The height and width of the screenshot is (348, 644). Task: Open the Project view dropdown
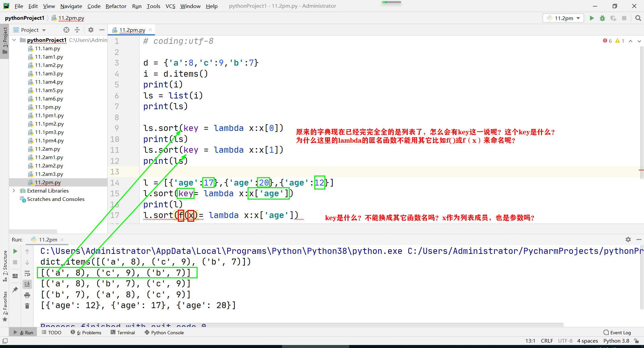point(30,30)
